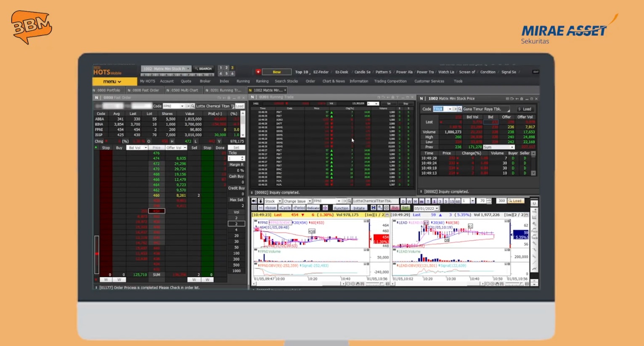Click the up-arrow icon left of Stock dropdown

pyautogui.click(x=261, y=201)
